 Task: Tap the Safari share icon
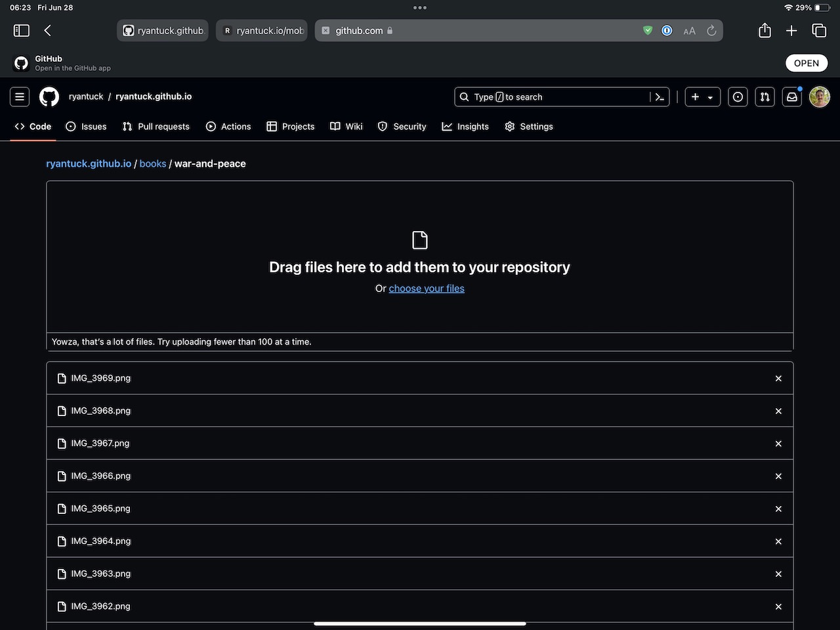coord(765,31)
